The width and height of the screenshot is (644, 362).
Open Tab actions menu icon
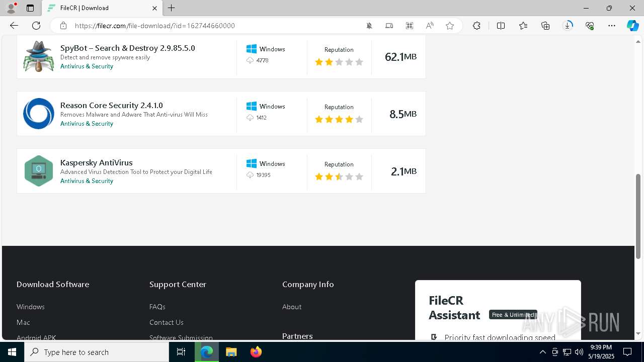tap(30, 8)
